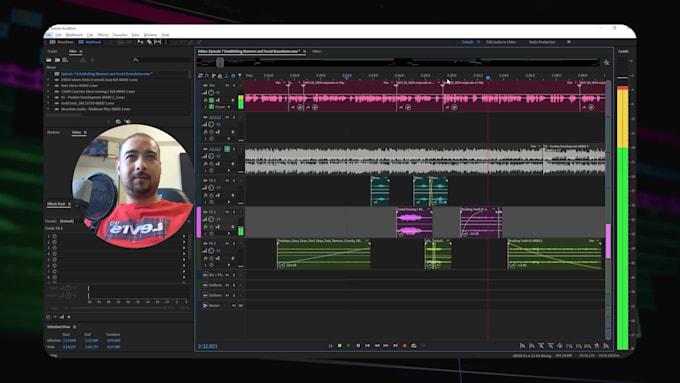Viewport: 680px width, 383px height.
Task: Adjust the volume knob of FX 2 track
Action: coord(211,219)
